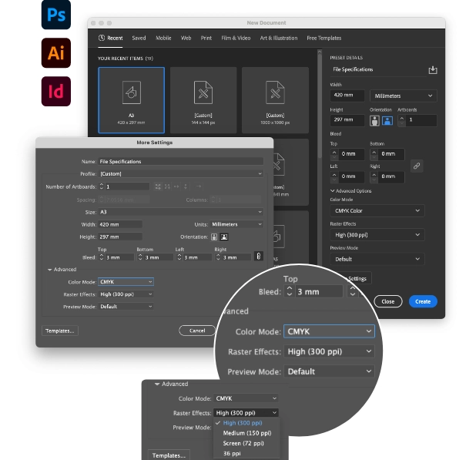Click the Name field in More Settings

(x=180, y=162)
